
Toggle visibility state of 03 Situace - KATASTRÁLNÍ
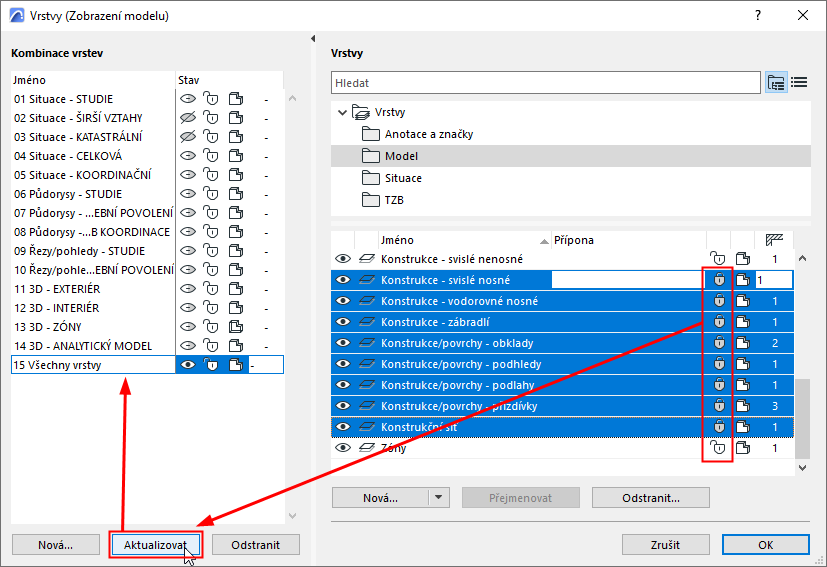[188, 137]
